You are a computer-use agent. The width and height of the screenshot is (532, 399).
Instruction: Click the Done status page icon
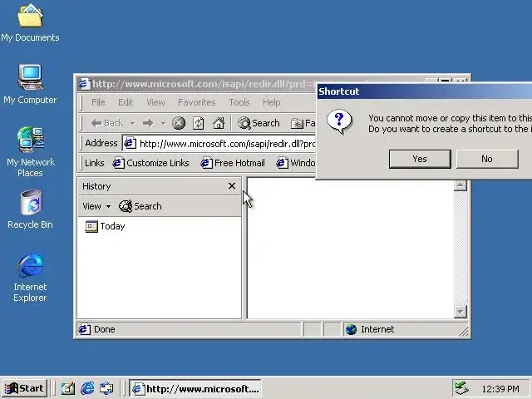84,329
